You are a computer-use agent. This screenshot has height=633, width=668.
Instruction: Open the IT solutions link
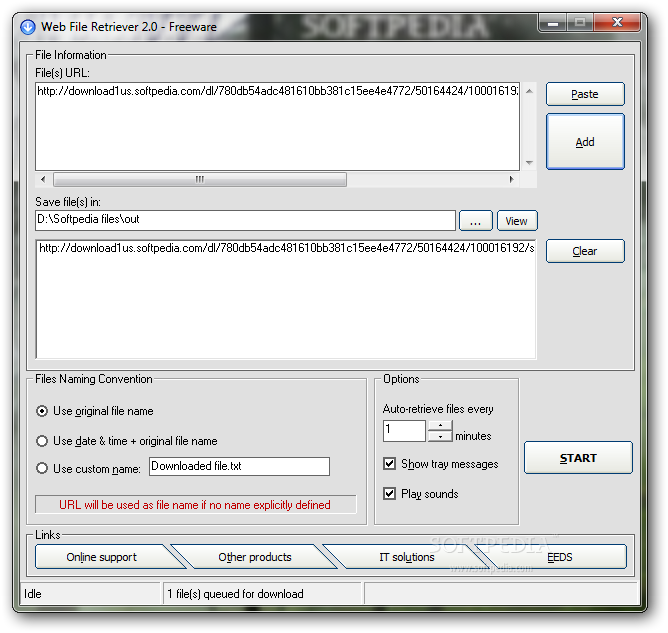click(x=407, y=557)
